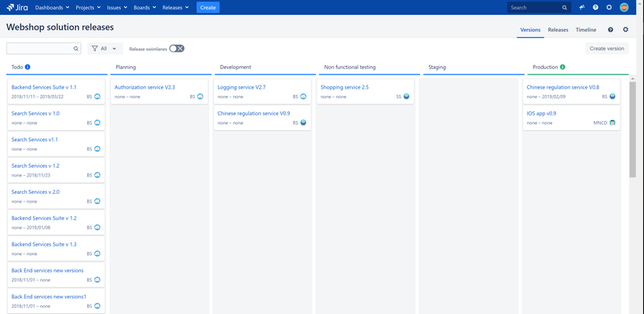Open Chinese regulation service V0.9 link
The image size is (644, 314).
click(x=254, y=113)
